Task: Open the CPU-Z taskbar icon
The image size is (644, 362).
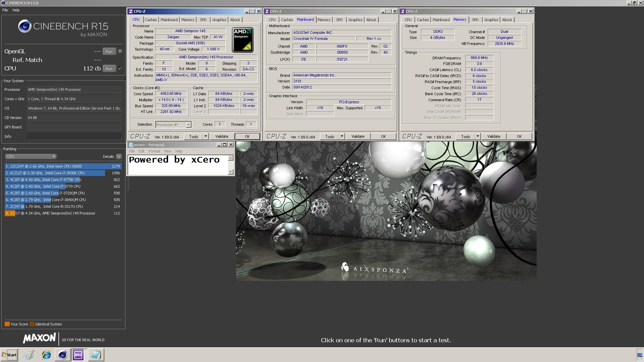Action: point(78,355)
